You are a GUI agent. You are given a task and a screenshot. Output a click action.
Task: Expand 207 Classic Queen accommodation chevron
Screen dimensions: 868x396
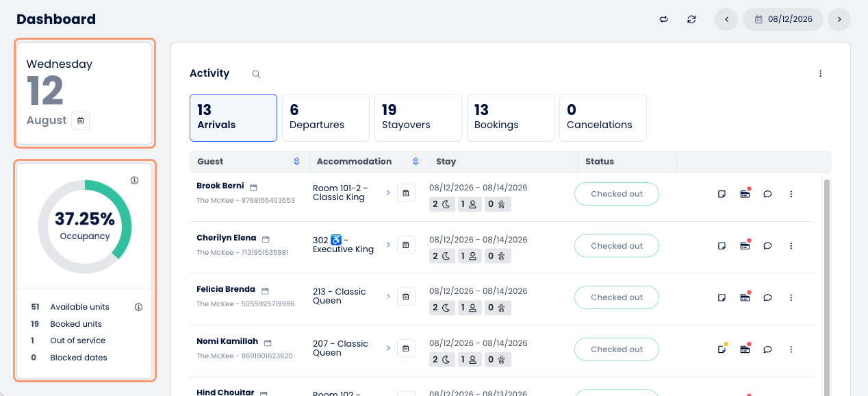(x=388, y=348)
